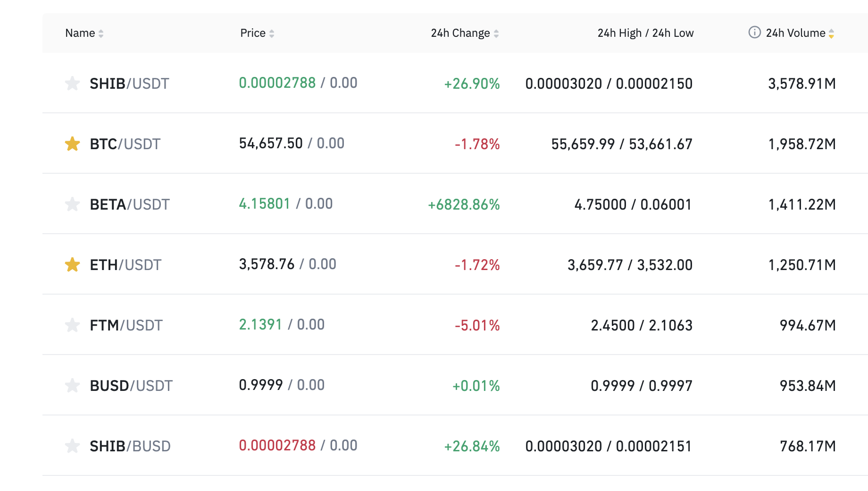Click FTM high/low 2.4500 / 2.1063
868x491 pixels.
coord(642,325)
